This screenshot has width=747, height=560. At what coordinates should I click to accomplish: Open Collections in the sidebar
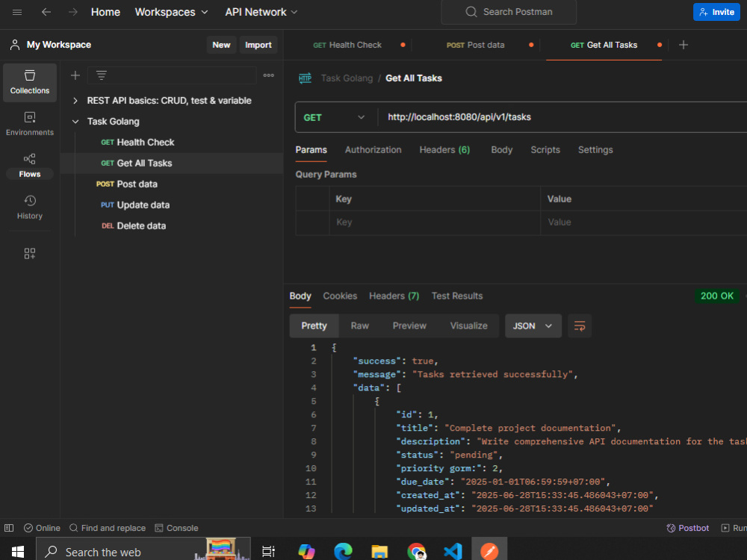[30, 82]
